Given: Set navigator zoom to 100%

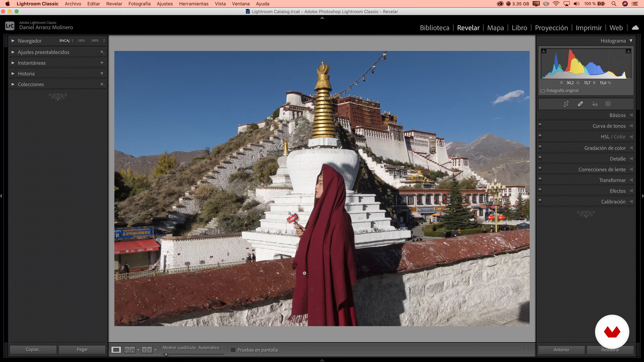Looking at the screenshot, I should (x=81, y=40).
